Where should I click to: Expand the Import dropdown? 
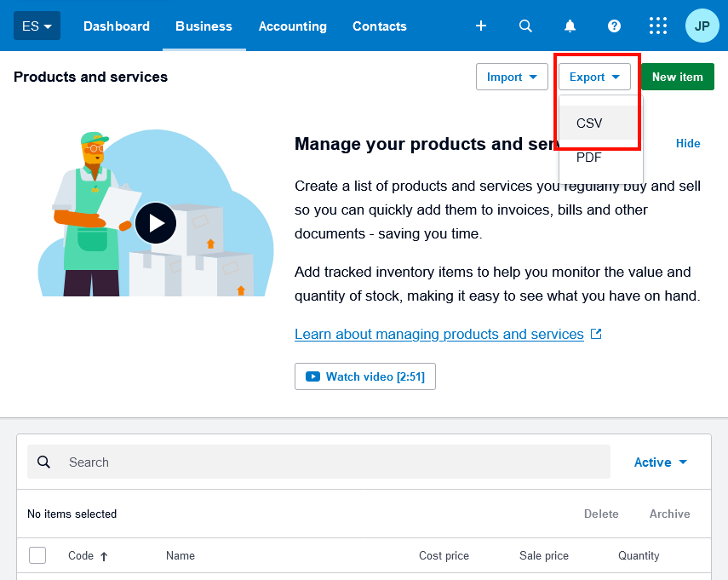[x=512, y=77]
